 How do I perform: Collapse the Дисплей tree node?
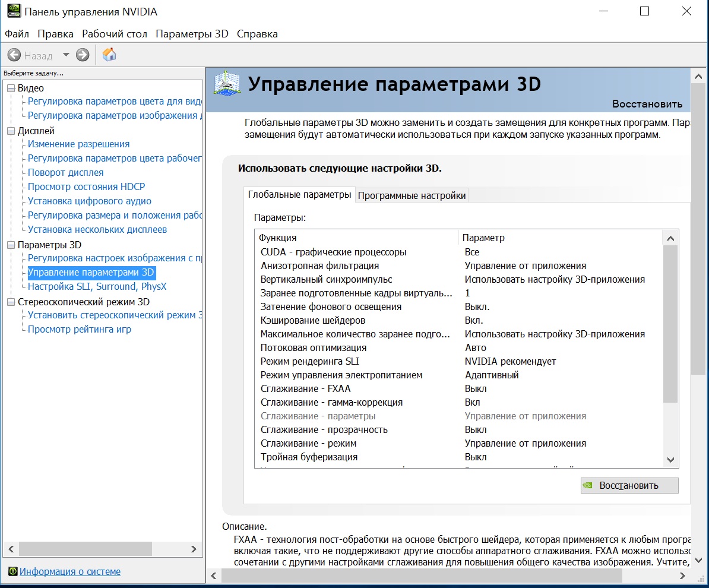pos(11,131)
